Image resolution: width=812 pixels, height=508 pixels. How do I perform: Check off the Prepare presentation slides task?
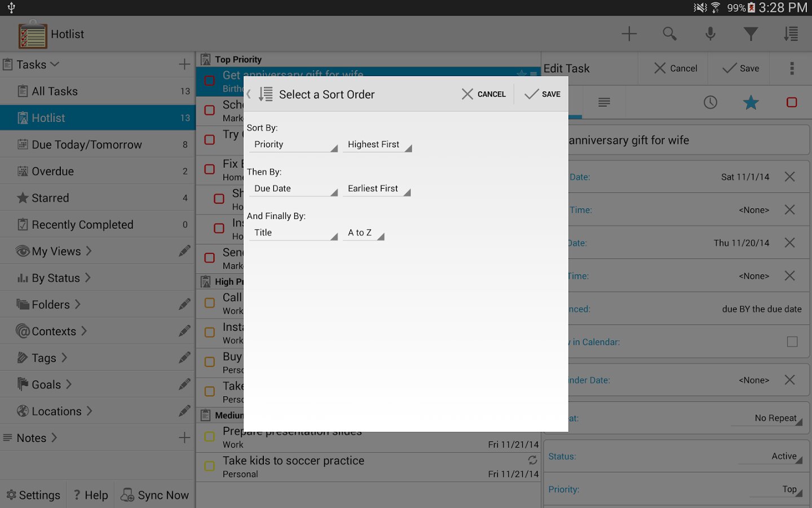coord(209,437)
